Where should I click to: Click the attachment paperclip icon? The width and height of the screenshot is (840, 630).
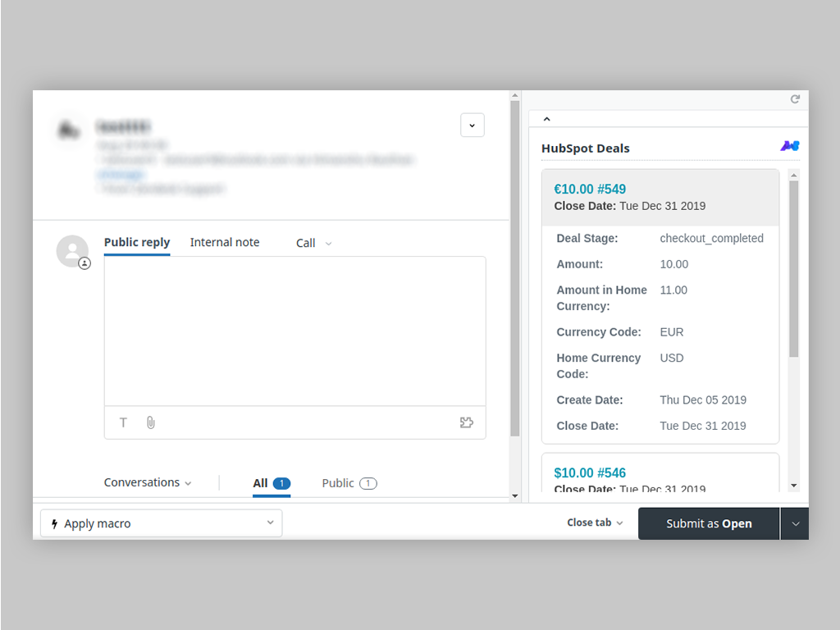tap(151, 423)
